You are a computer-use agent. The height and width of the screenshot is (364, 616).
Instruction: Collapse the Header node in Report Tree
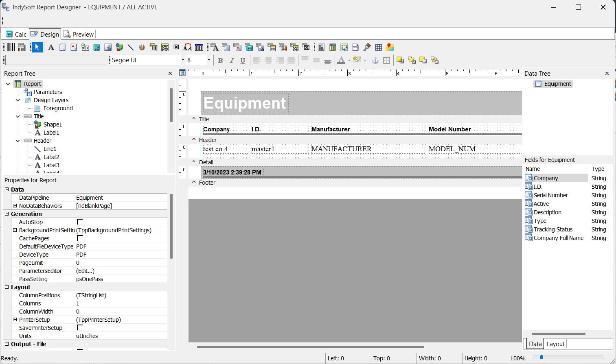(x=18, y=141)
